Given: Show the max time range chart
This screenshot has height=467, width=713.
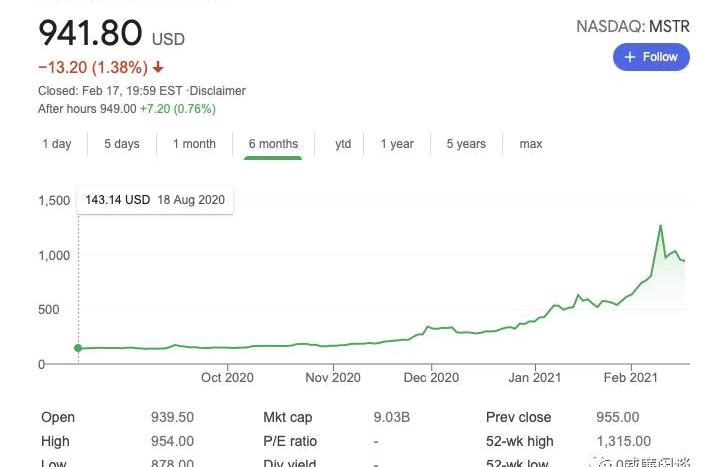Looking at the screenshot, I should tap(531, 144).
